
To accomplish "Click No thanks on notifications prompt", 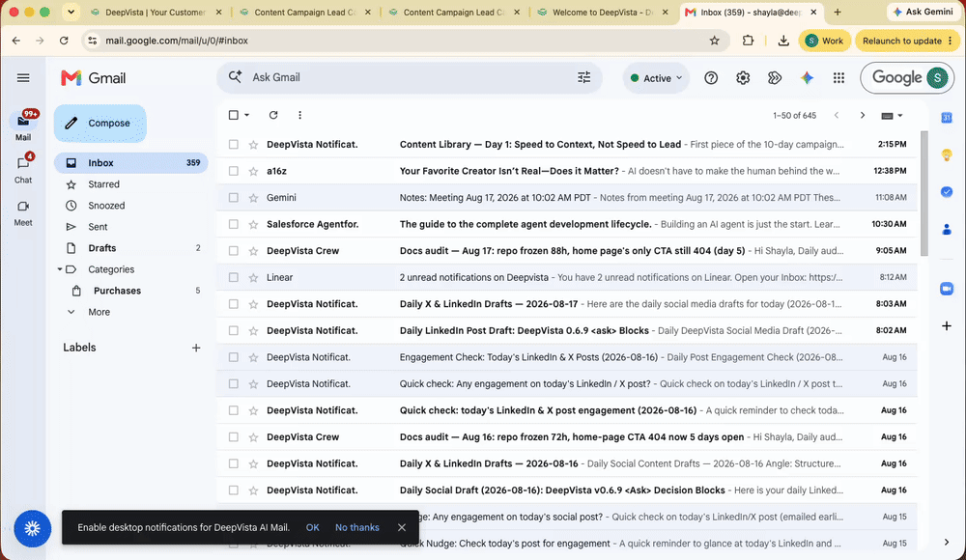I will [356, 528].
